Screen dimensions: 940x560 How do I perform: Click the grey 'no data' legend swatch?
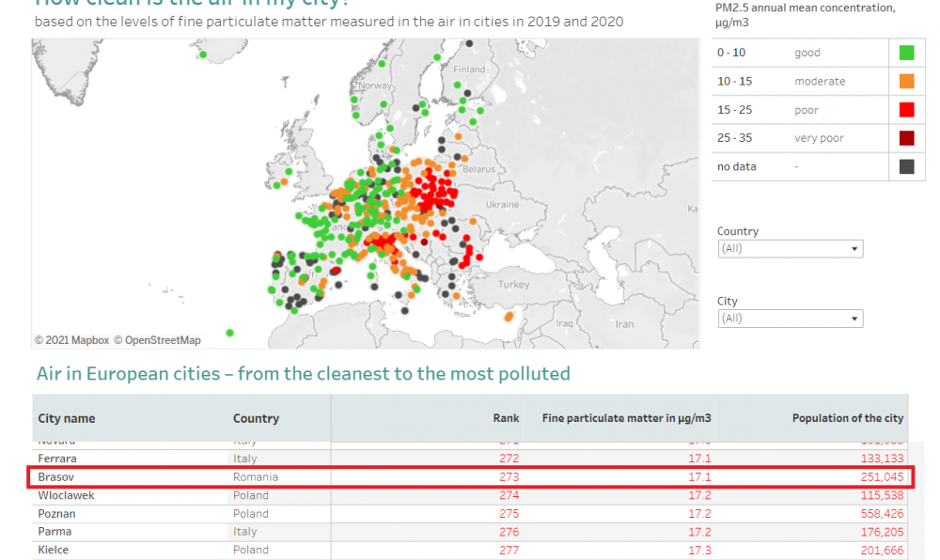click(x=906, y=166)
